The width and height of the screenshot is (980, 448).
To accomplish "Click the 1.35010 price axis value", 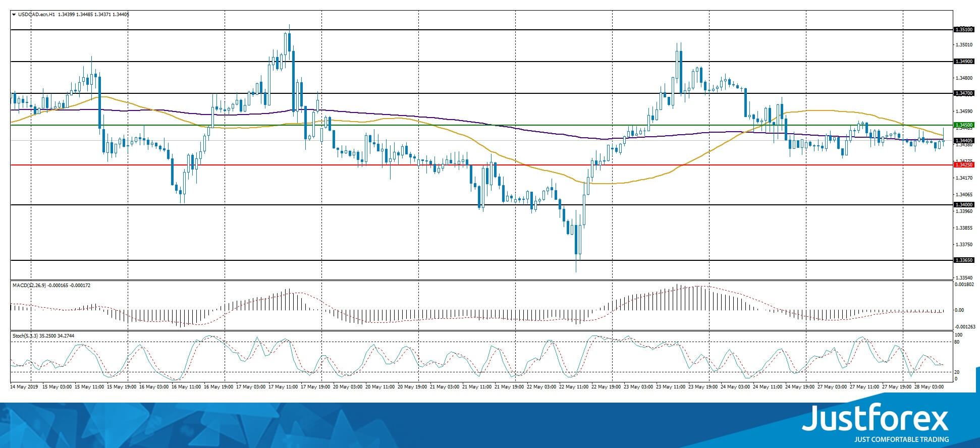I will 964,45.
